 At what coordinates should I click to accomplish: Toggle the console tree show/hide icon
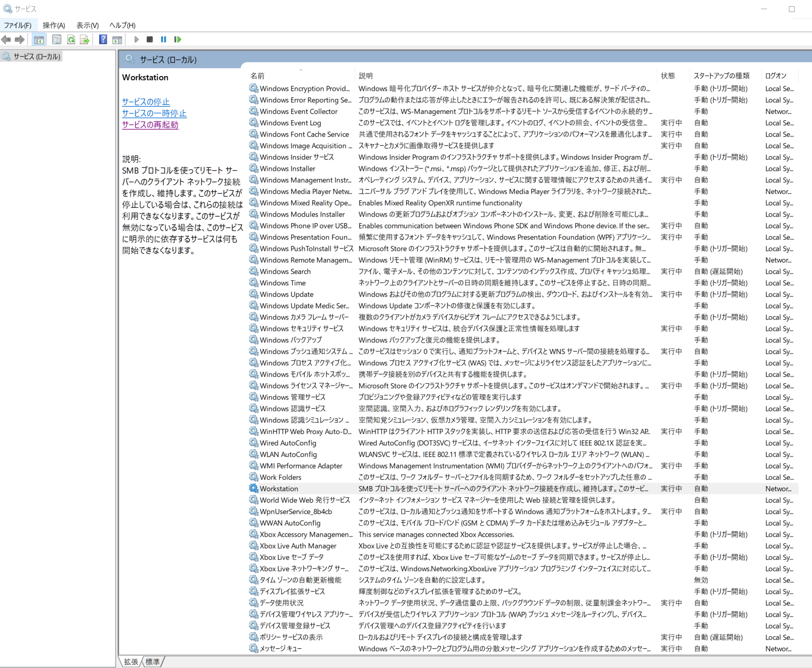(39, 39)
